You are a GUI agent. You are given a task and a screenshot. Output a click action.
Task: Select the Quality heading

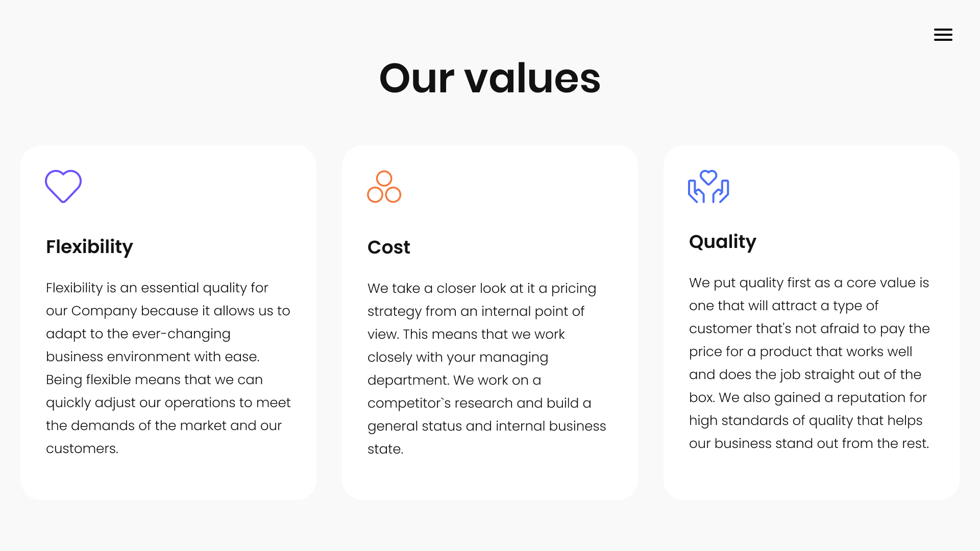point(723,242)
